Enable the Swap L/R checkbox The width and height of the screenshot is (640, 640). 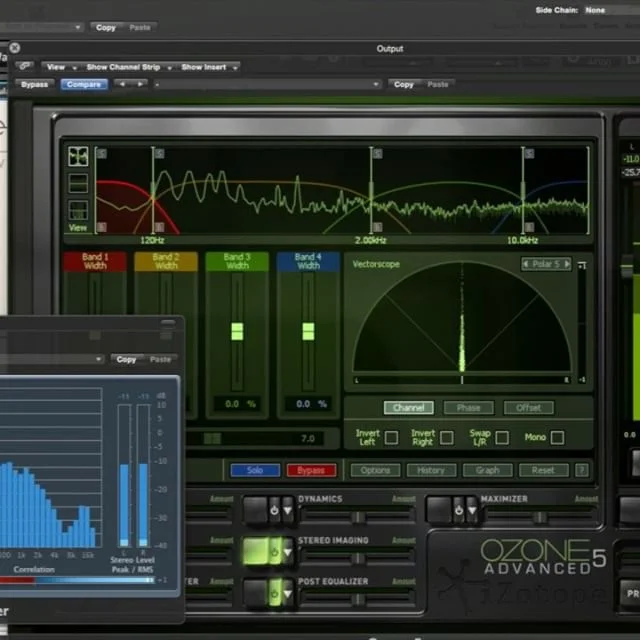tap(502, 438)
